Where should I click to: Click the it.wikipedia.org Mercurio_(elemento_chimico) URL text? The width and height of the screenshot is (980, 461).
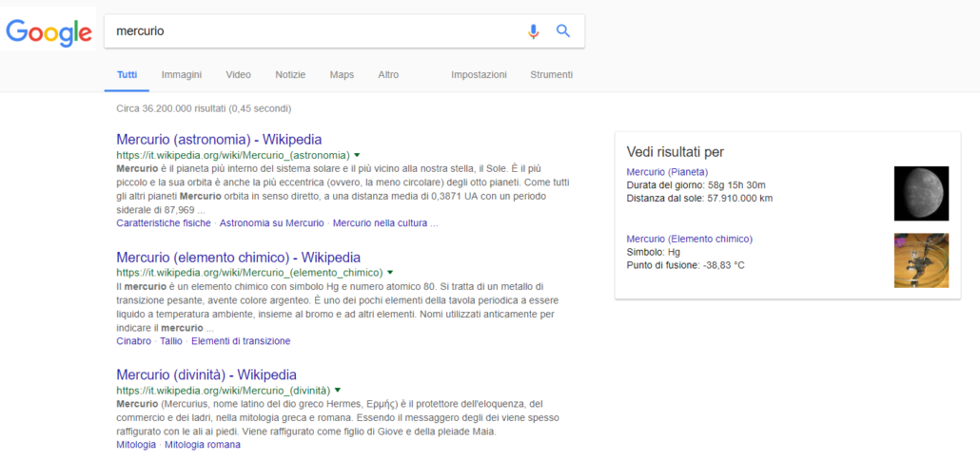(x=249, y=273)
